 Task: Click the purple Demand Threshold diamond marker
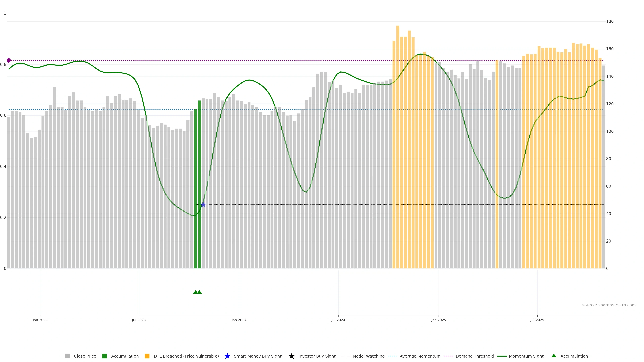coord(9,60)
